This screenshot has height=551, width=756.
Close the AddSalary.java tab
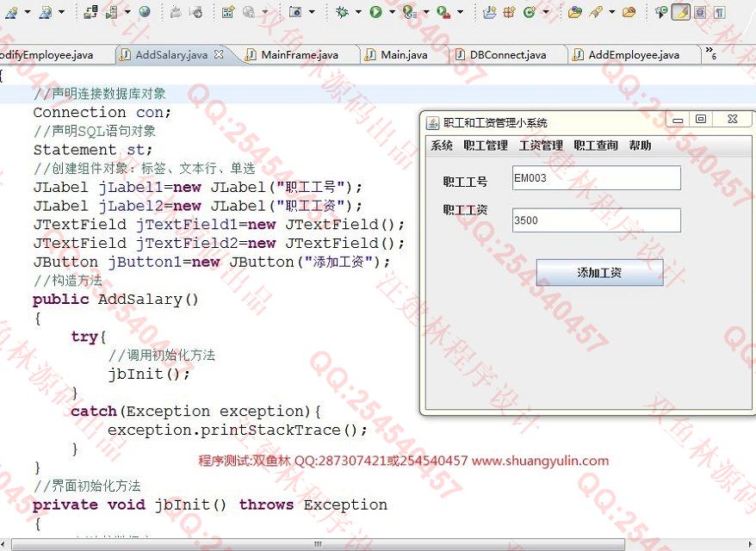[x=219, y=54]
